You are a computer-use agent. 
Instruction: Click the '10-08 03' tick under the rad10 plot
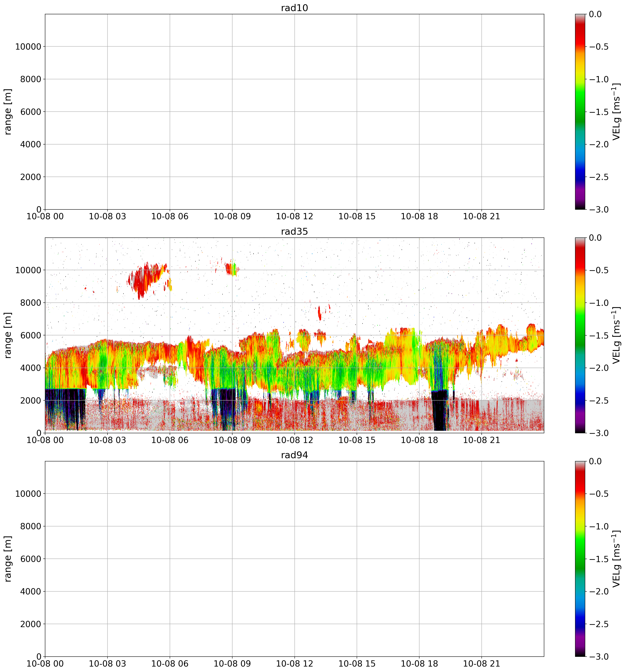[x=107, y=217]
